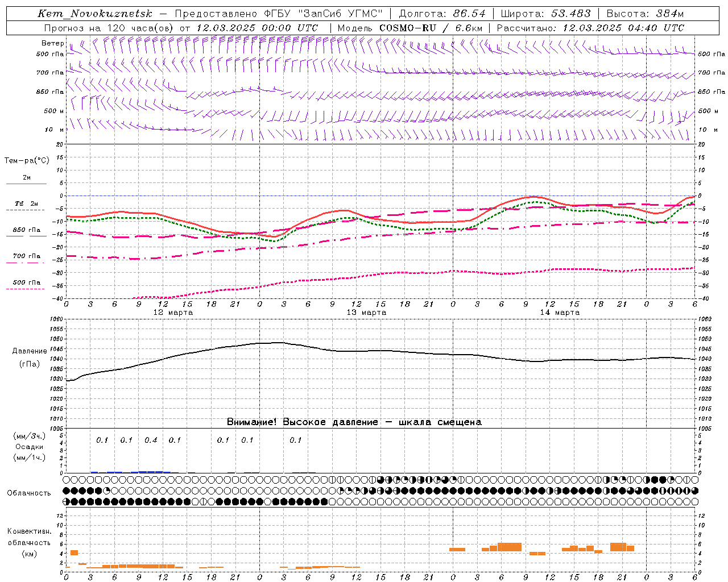
Task: Click the '850 гПа' temperature legend entry
Action: click(x=27, y=230)
